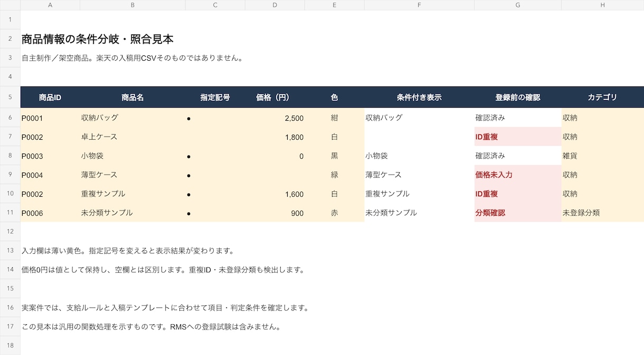Select column F header
The width and height of the screenshot is (644, 355).
tap(419, 5)
